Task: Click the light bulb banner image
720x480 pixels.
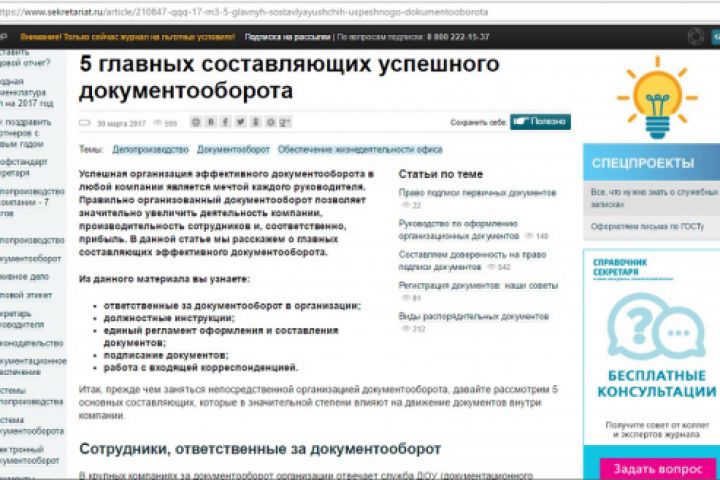Action: tap(657, 97)
